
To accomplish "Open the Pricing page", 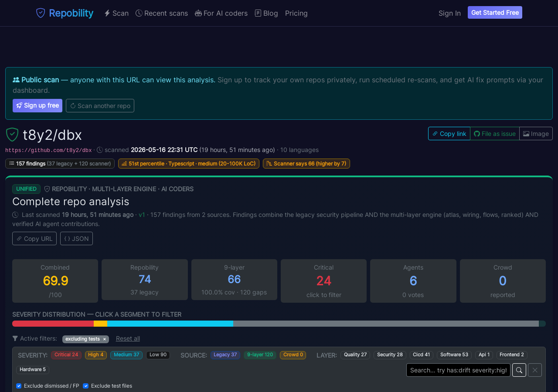I will click(x=296, y=13).
